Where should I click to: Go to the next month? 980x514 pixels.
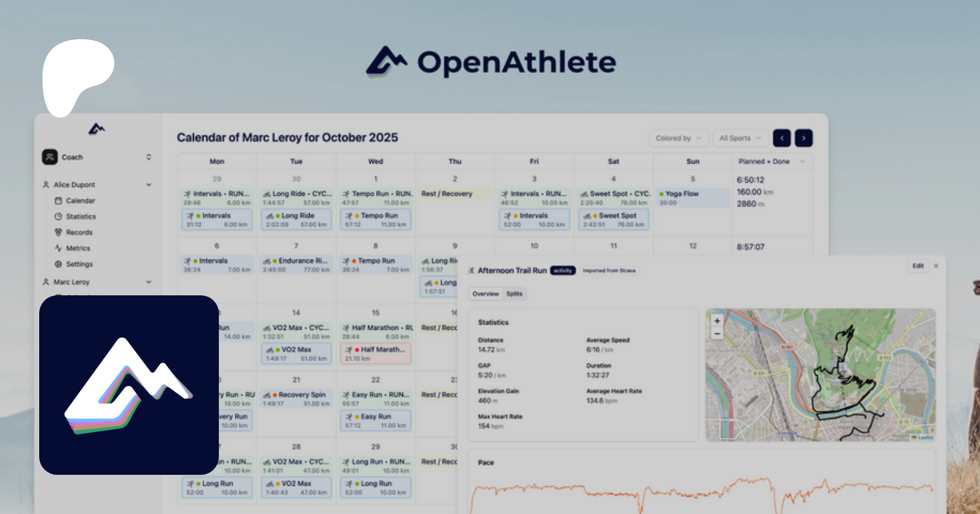click(x=804, y=138)
